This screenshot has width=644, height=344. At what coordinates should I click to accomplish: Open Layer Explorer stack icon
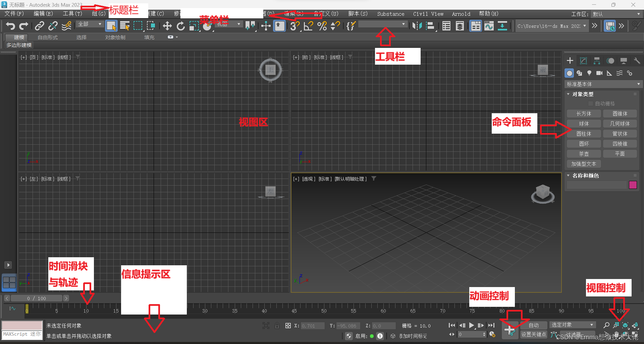tap(460, 26)
